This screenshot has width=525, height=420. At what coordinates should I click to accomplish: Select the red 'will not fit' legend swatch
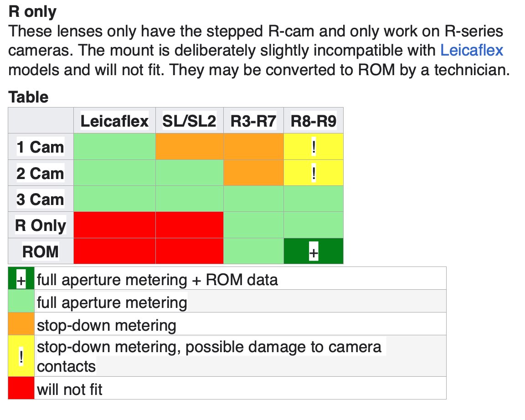coord(21,389)
